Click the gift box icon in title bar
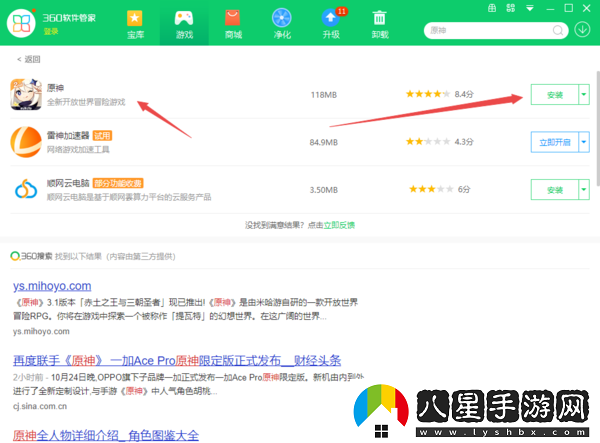 pyautogui.click(x=492, y=8)
